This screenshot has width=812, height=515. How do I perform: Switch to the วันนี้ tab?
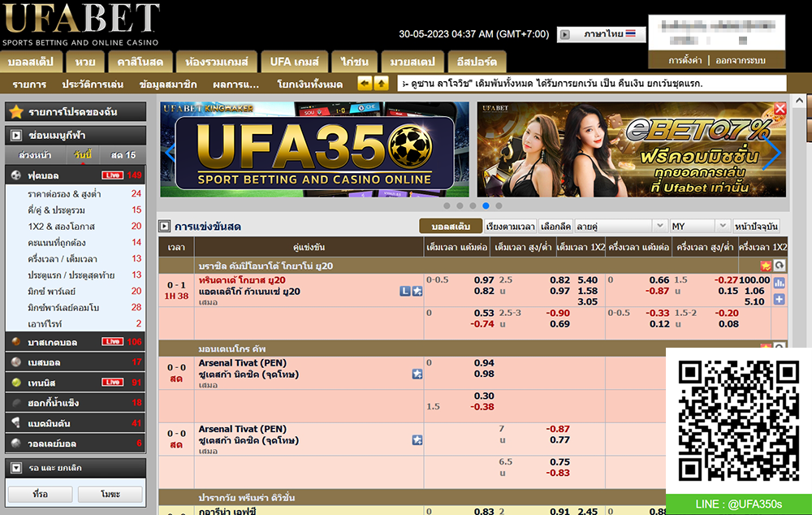pos(82,155)
